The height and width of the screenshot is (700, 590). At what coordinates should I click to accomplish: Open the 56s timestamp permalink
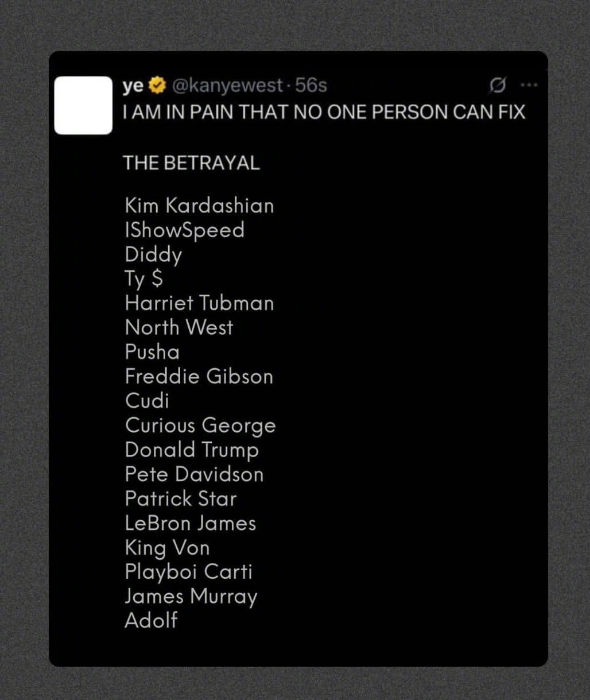[310, 86]
